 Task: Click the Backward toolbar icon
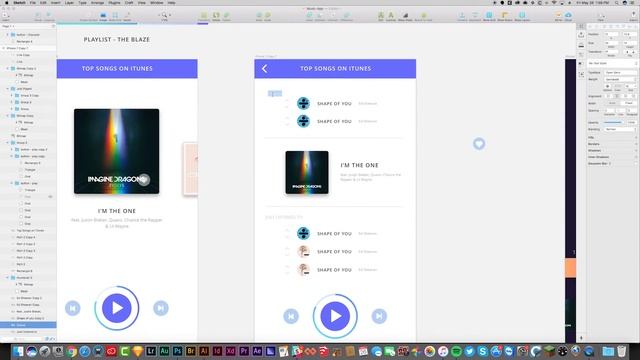(475, 16)
